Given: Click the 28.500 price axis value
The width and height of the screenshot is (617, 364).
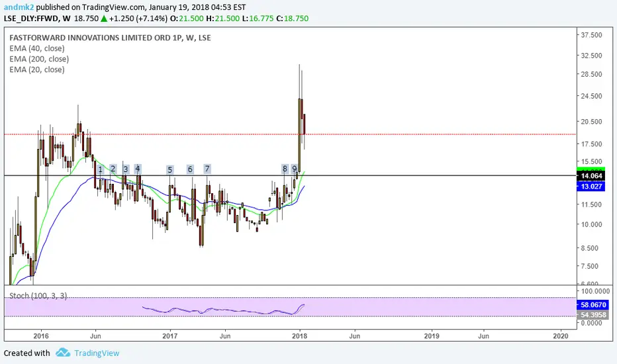Looking at the screenshot, I should tap(591, 74).
